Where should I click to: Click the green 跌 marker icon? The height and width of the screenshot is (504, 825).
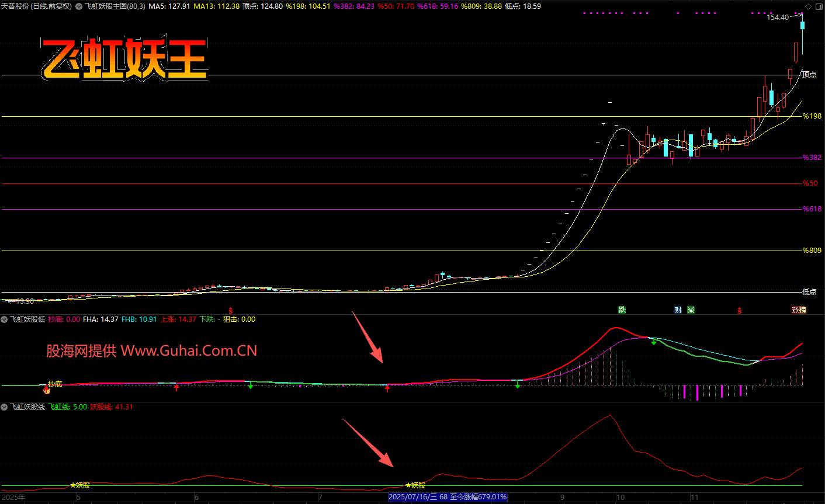[x=622, y=310]
